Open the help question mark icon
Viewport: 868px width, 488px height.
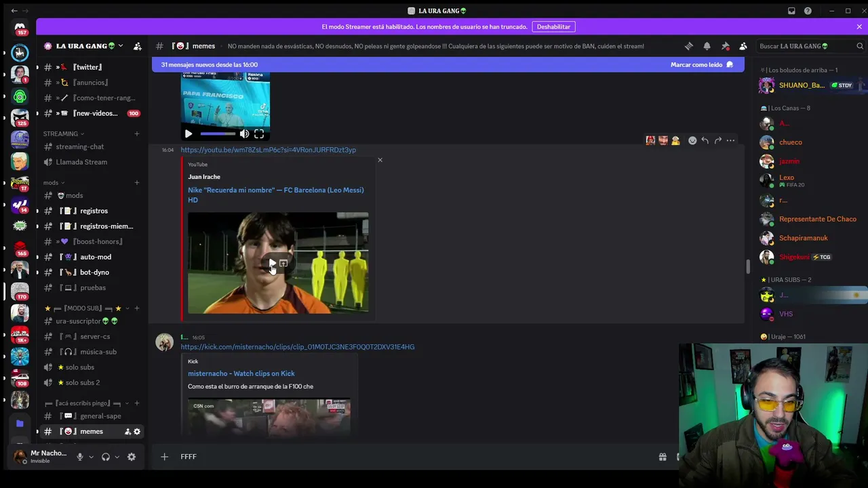[x=808, y=11]
